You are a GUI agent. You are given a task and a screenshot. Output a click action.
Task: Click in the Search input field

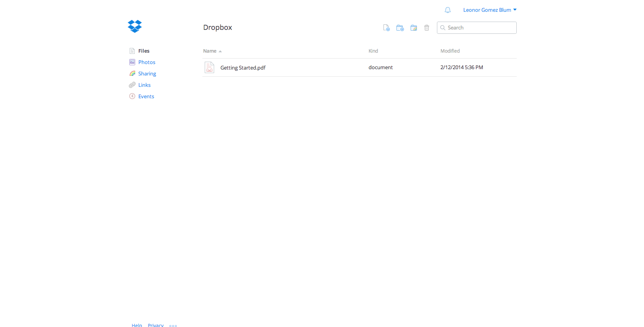click(x=477, y=28)
